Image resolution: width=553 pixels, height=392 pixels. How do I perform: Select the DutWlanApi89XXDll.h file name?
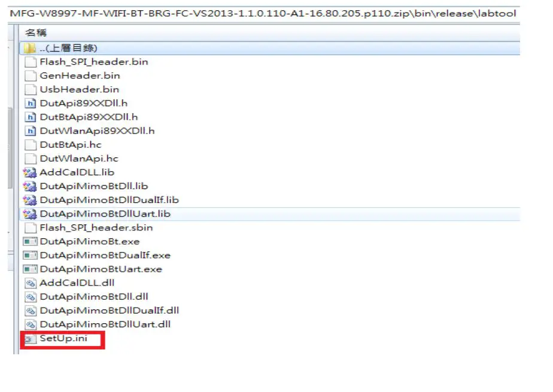pyautogui.click(x=98, y=131)
